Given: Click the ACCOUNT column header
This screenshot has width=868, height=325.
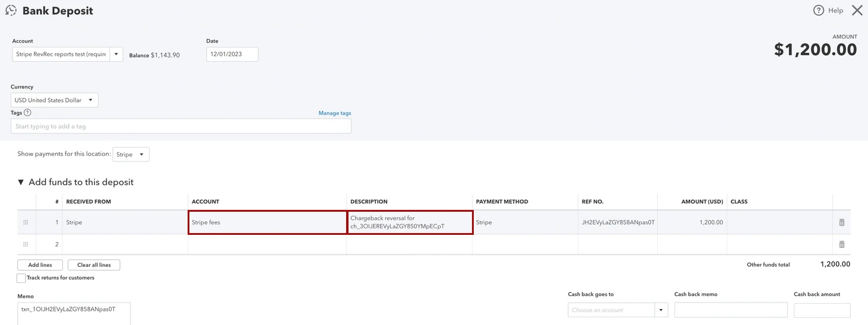Looking at the screenshot, I should tap(205, 202).
